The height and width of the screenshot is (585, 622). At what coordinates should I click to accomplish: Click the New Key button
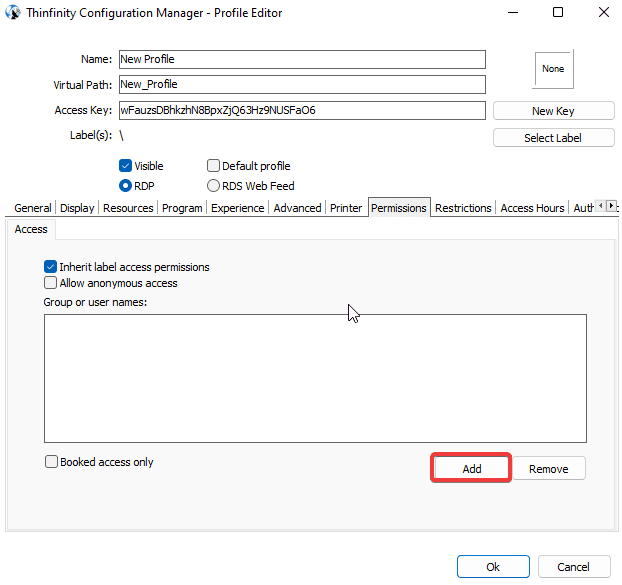(x=553, y=111)
